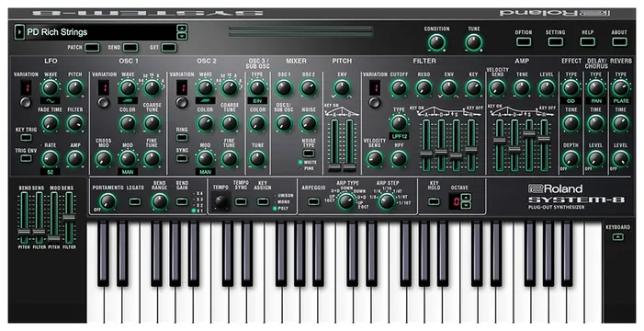Click the FILTER CUTOFF knob
The image size is (644, 331).
(x=399, y=87)
